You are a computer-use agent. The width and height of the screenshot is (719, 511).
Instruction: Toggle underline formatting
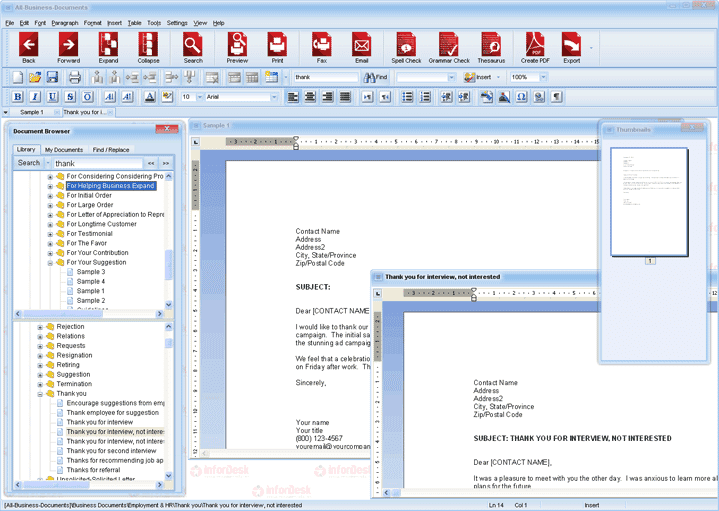52,97
